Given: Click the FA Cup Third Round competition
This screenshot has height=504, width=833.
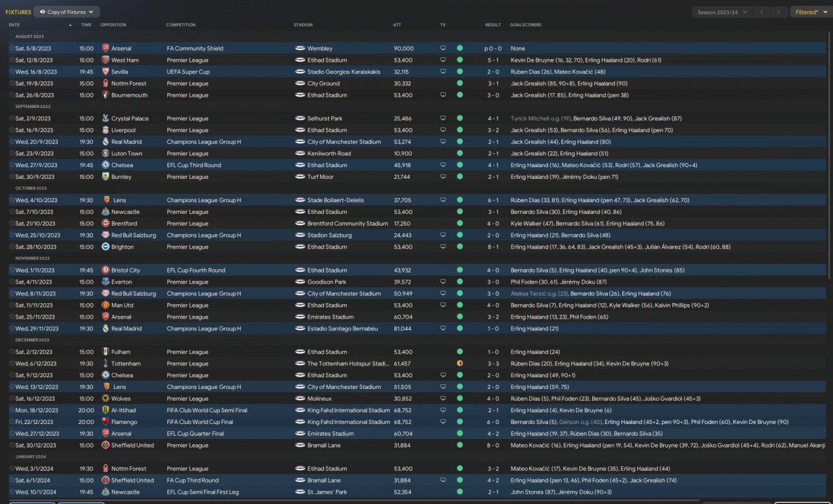Looking at the screenshot, I should point(193,480).
